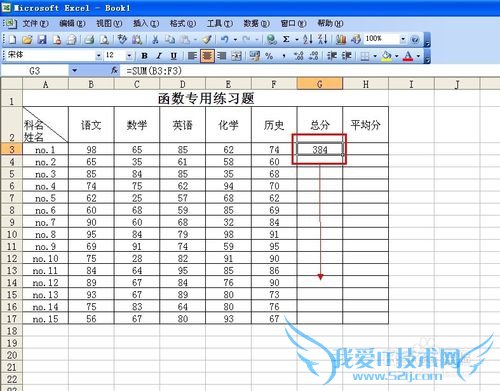Screen dimensions: 500x391
Task: Open the 工具 (Tools) menu
Action: [x=220, y=24]
